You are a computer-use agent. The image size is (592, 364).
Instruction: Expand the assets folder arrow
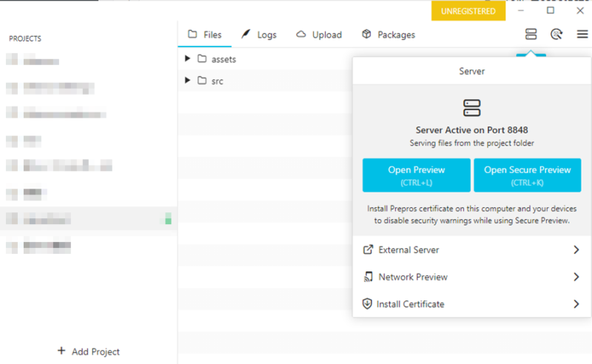coord(188,59)
